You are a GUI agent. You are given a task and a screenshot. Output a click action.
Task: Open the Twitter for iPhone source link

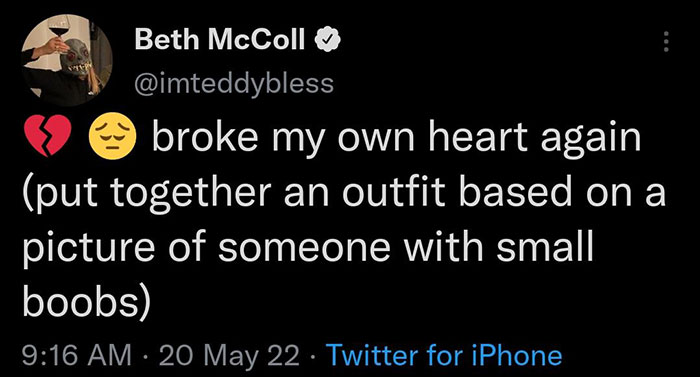click(x=444, y=356)
